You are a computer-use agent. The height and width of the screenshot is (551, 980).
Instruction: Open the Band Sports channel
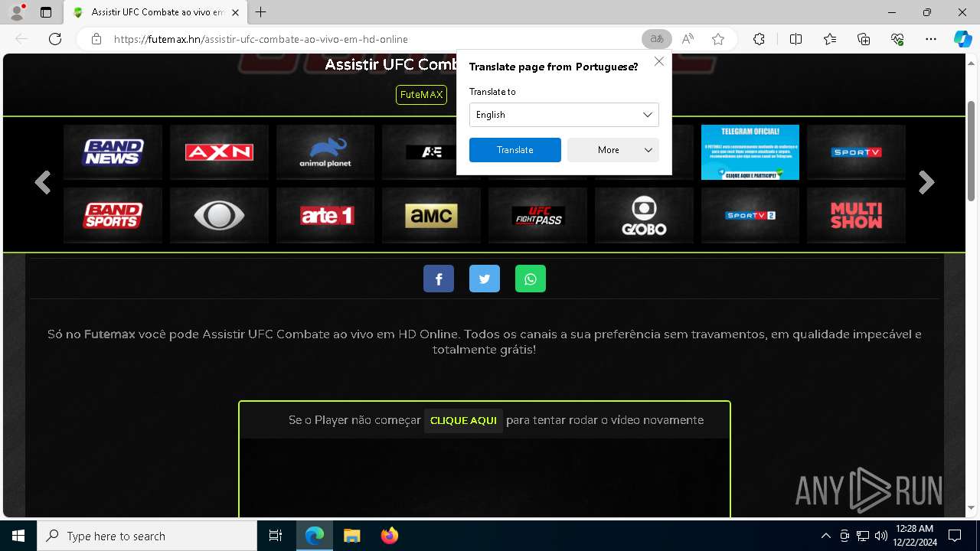(113, 215)
